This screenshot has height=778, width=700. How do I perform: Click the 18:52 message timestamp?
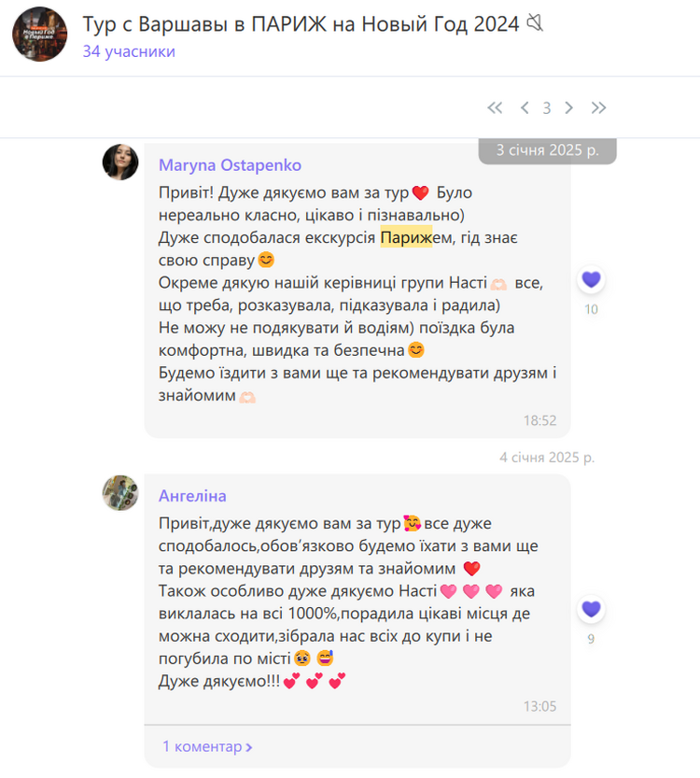point(539,420)
